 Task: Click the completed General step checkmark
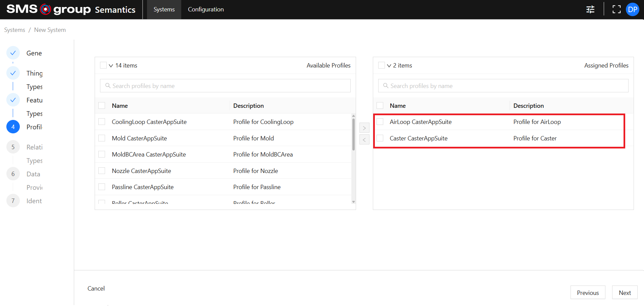click(13, 53)
